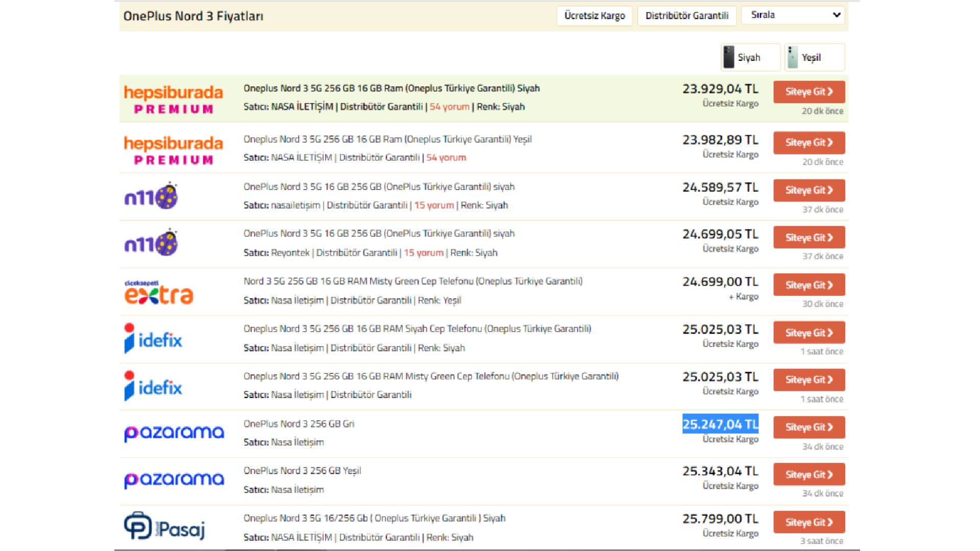Click Siteye Git for 25.343,04 TL offer
This screenshot has width=980, height=551.
click(809, 474)
